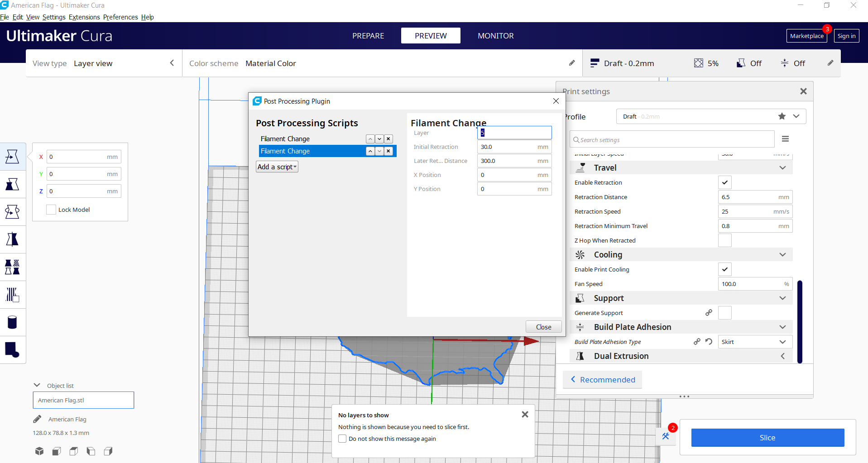Select the Scale tool in left toolbar
Viewport: 868px width, 463px height.
(12, 184)
